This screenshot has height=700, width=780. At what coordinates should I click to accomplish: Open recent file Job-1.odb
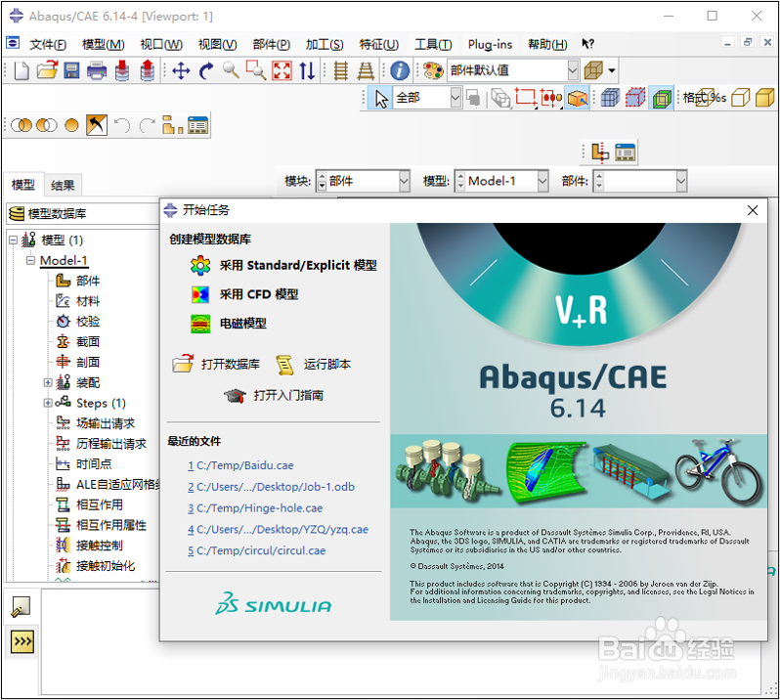[x=271, y=487]
